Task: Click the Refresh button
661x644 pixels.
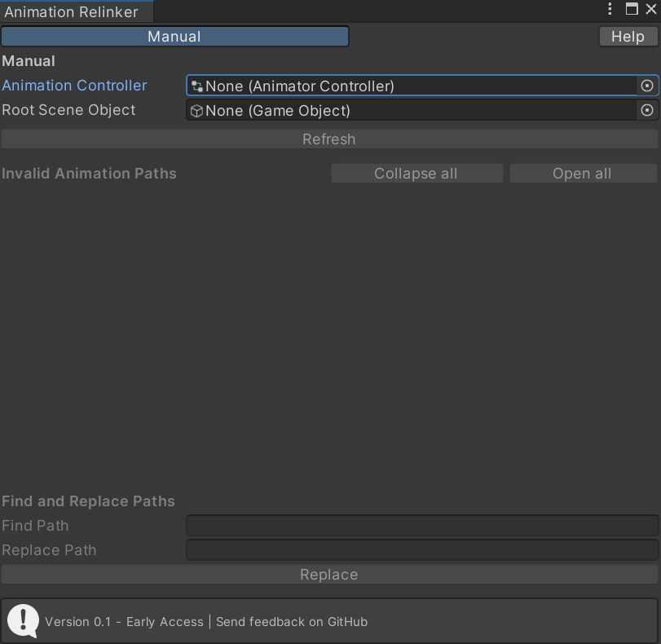Action: [329, 139]
